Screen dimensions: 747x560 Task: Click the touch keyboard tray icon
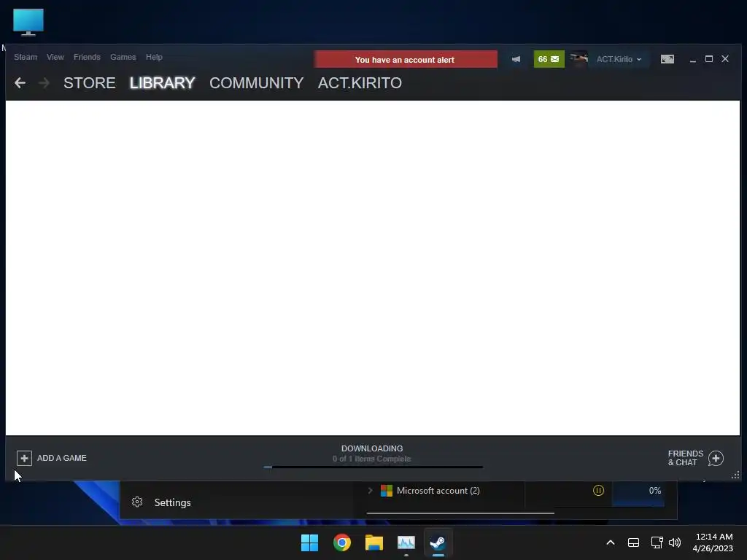633,542
